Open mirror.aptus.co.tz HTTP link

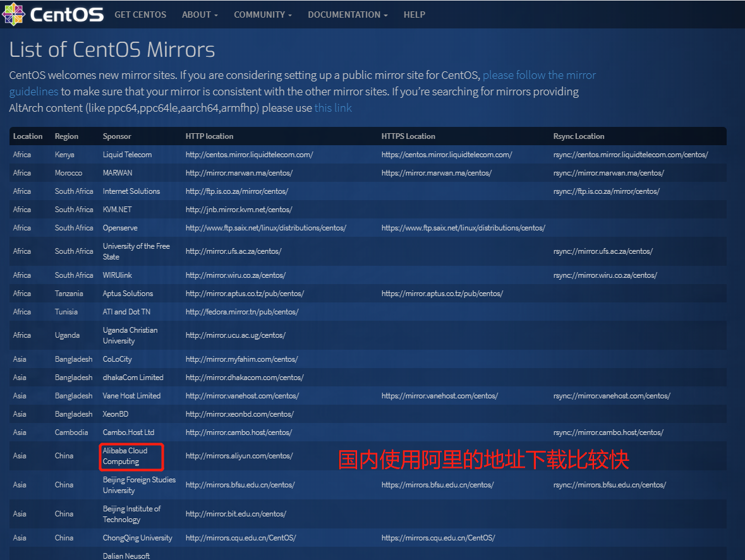245,294
